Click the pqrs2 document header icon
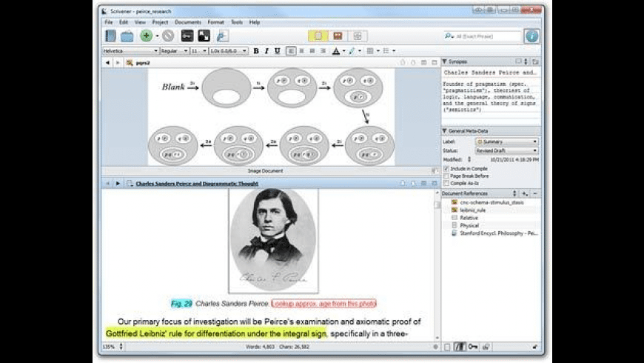 (130, 62)
